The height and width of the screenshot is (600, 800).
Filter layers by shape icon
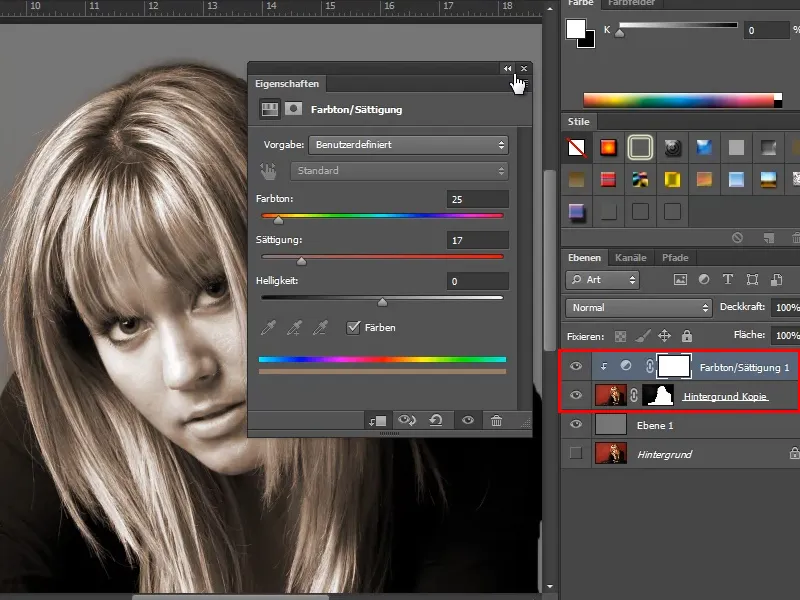[752, 279]
